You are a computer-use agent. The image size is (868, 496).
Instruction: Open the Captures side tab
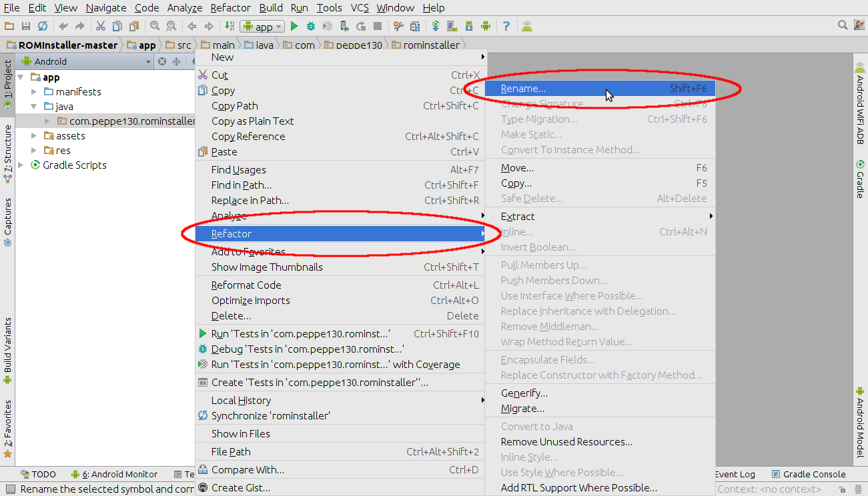click(7, 222)
